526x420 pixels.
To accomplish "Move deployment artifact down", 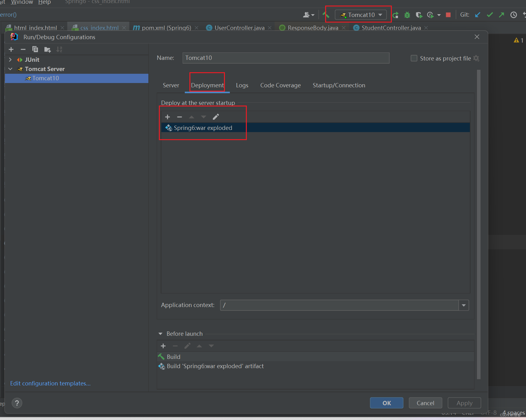I will 204,117.
